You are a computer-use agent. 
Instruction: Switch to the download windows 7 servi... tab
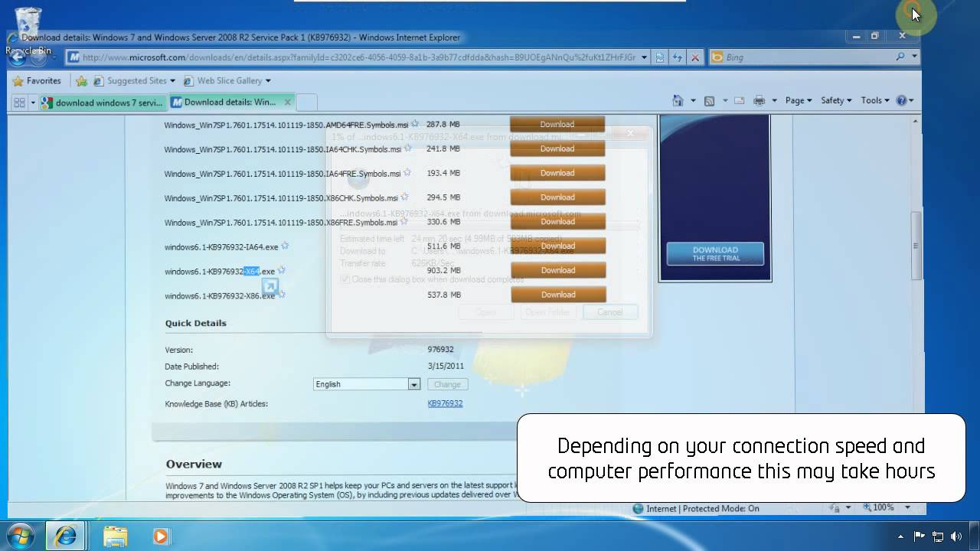click(103, 103)
